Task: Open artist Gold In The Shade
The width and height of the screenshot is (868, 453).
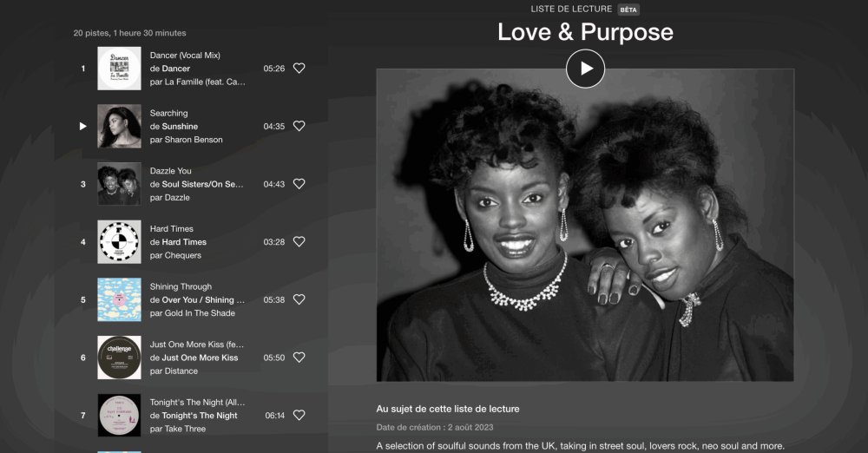Action: [x=200, y=313]
